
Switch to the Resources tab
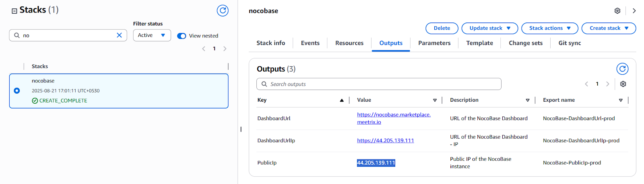pos(349,43)
